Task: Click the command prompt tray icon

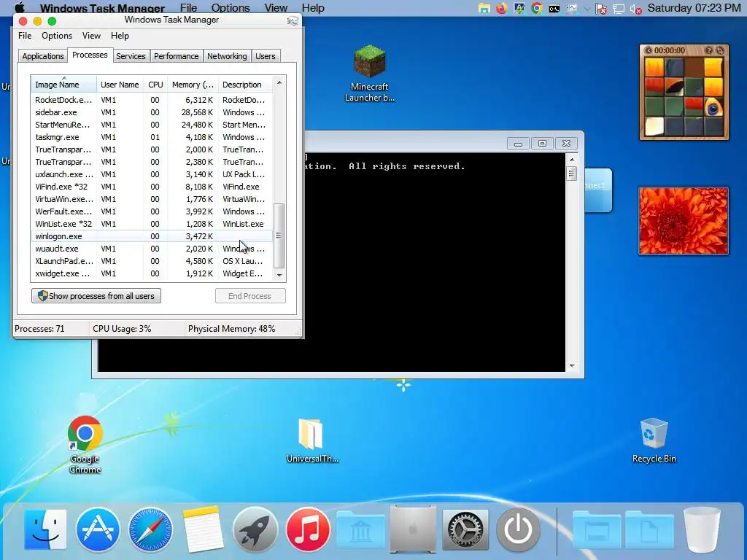Action: [x=554, y=8]
